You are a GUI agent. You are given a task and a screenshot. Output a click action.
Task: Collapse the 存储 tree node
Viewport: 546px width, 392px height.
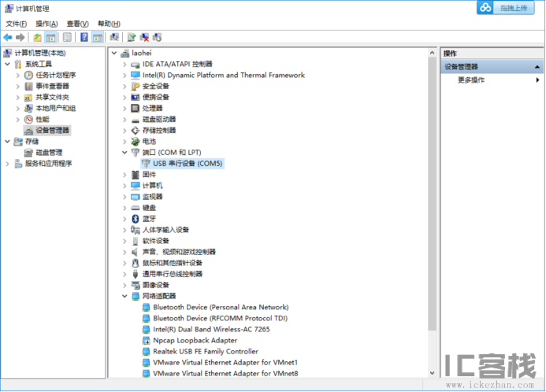[x=7, y=142]
